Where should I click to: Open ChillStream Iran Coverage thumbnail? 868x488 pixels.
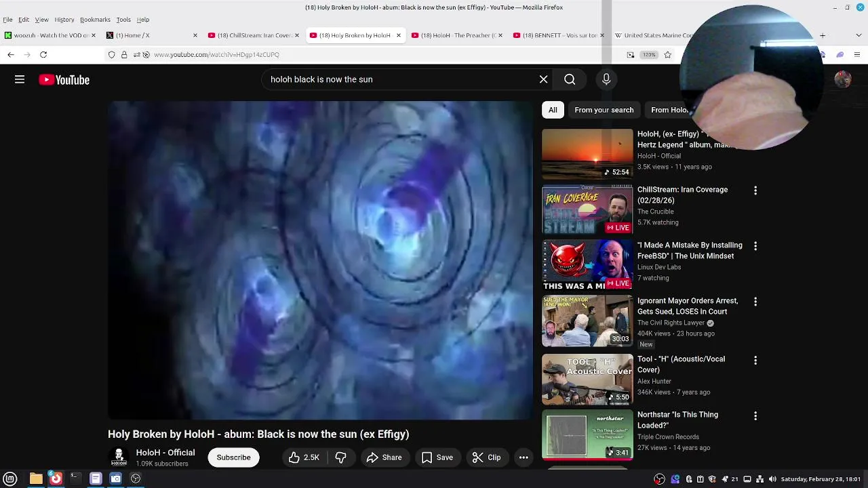[x=587, y=209]
